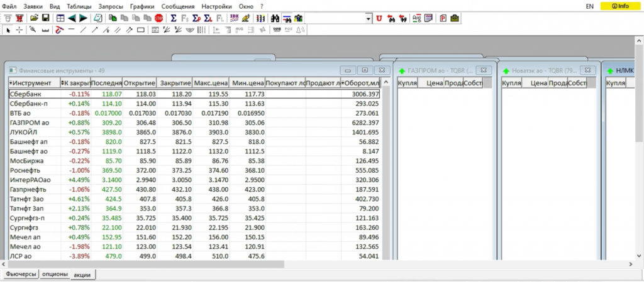The width and height of the screenshot is (644, 282).
Task: Click the right-pointing teal arrow icon
Action: tap(83, 18)
